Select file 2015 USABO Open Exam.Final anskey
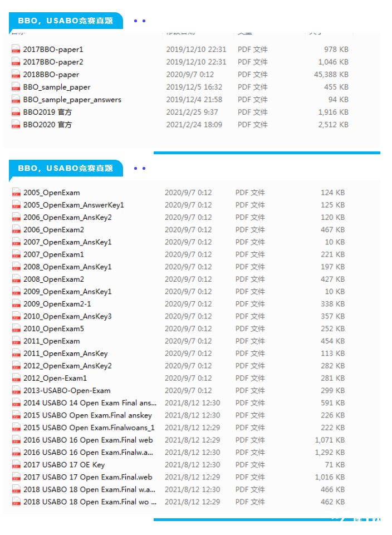 (87, 415)
